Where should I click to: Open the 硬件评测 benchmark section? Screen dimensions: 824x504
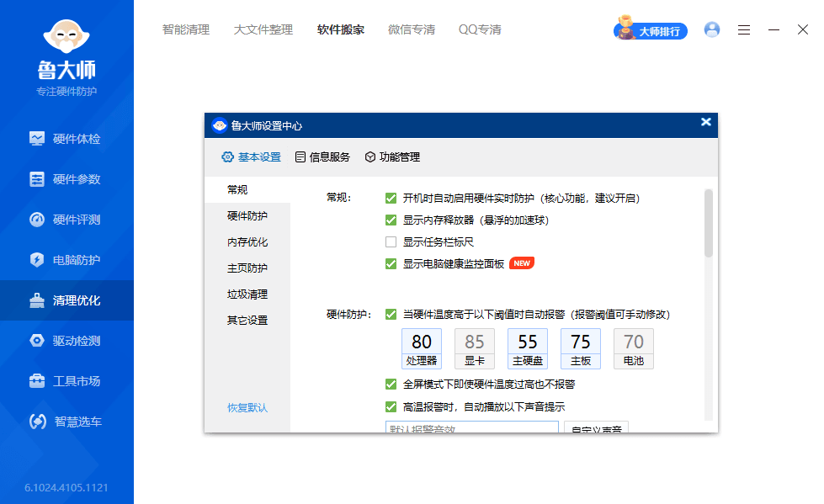tap(66, 220)
